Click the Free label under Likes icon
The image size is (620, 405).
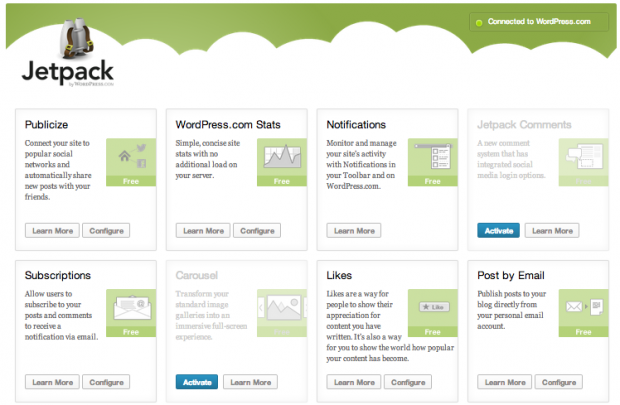[433, 332]
